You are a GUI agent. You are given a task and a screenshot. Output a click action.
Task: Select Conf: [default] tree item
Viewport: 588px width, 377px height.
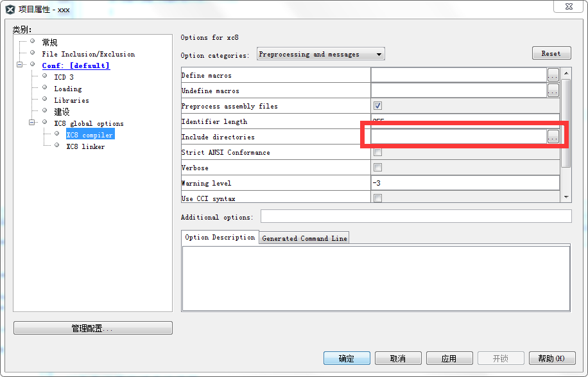tap(76, 66)
